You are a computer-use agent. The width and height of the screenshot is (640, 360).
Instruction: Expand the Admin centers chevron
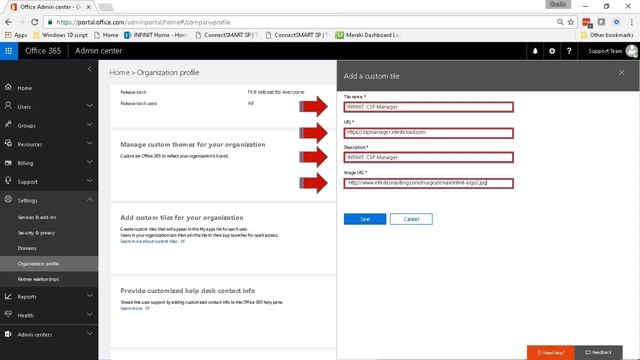(x=89, y=334)
